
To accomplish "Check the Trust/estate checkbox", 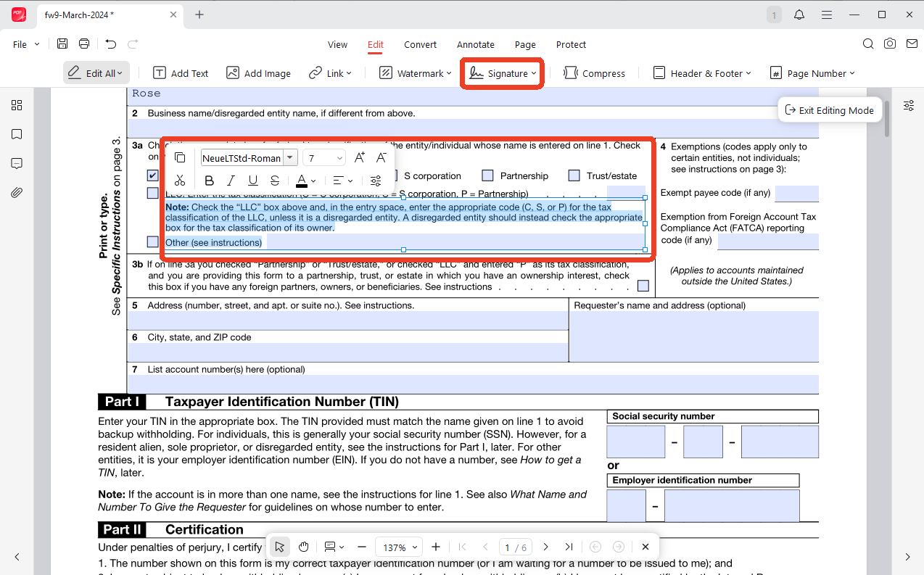I will pyautogui.click(x=574, y=175).
